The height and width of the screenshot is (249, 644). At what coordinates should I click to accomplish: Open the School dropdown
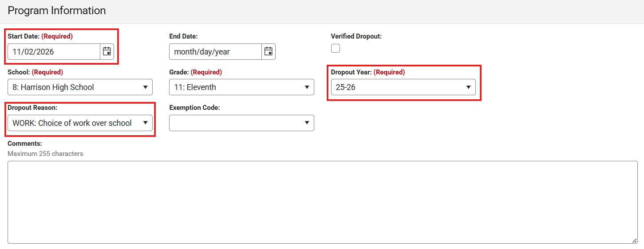pyautogui.click(x=80, y=87)
